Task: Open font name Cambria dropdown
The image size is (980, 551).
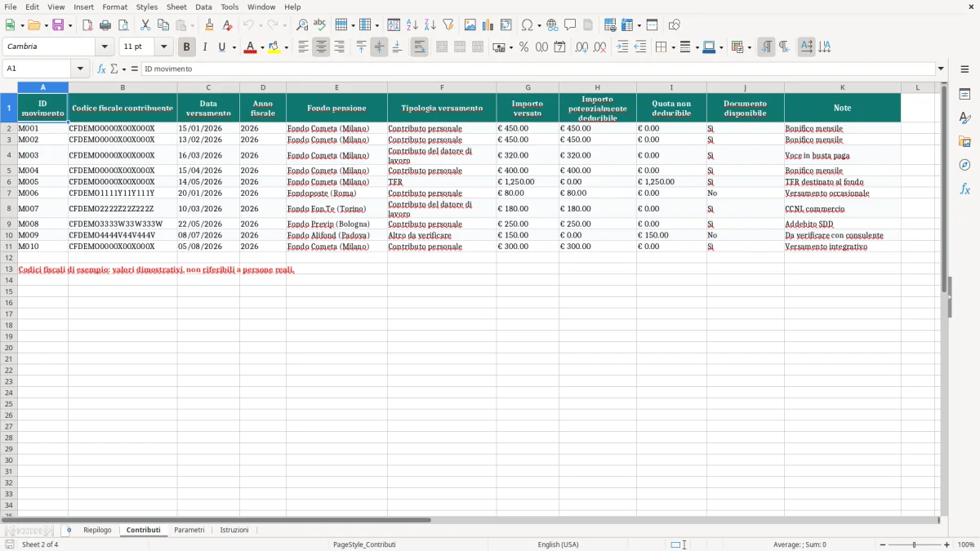Action: click(x=105, y=47)
